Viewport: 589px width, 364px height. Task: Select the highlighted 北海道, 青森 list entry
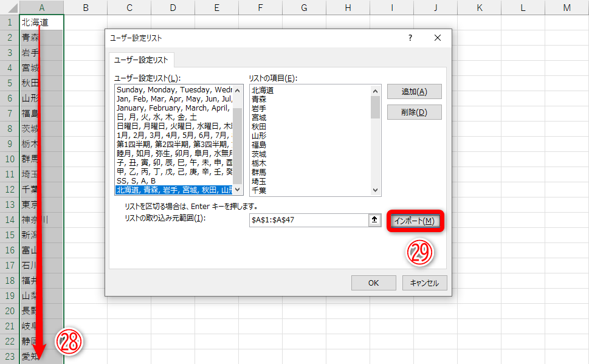click(x=170, y=190)
